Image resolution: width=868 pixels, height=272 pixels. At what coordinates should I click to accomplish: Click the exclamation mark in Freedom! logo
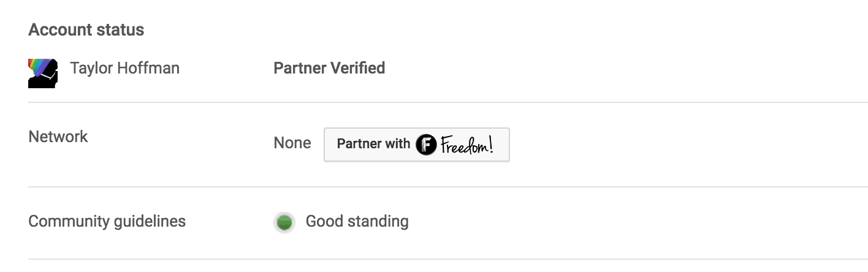tap(490, 144)
